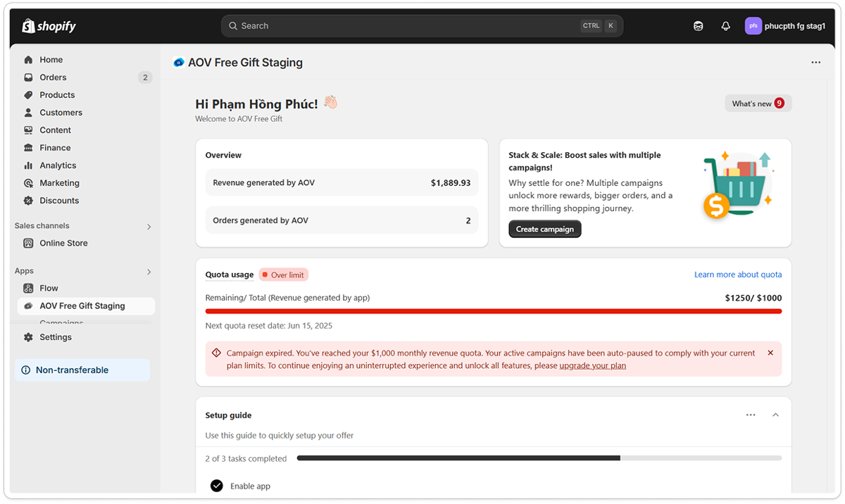Dismiss the Campaign expired warning banner
Viewport: 845px width, 504px height.
pos(770,353)
